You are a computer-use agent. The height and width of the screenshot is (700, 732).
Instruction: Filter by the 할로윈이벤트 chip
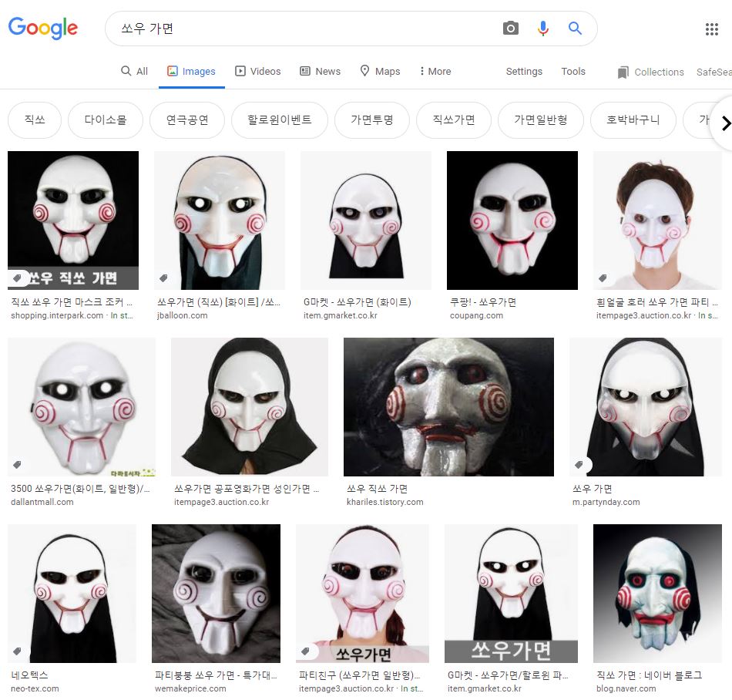click(280, 120)
